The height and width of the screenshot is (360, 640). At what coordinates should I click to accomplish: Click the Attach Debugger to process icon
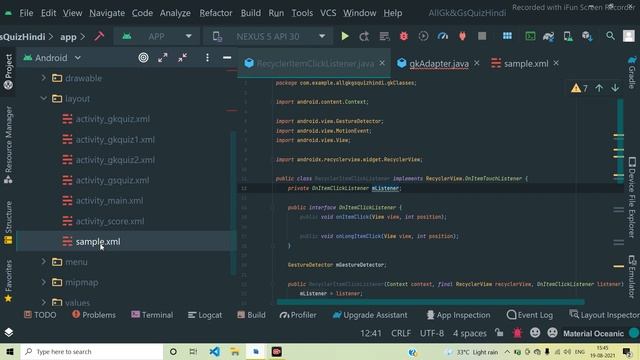click(462, 36)
